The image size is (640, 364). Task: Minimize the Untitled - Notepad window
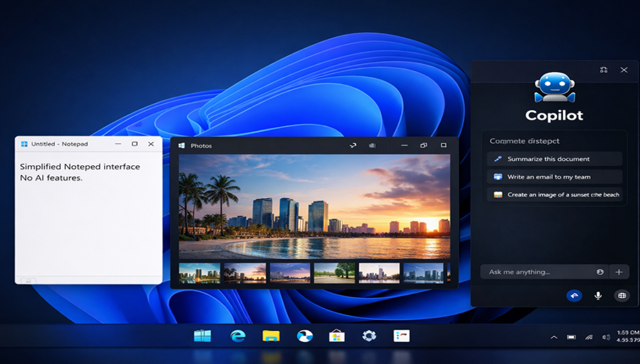(x=118, y=144)
